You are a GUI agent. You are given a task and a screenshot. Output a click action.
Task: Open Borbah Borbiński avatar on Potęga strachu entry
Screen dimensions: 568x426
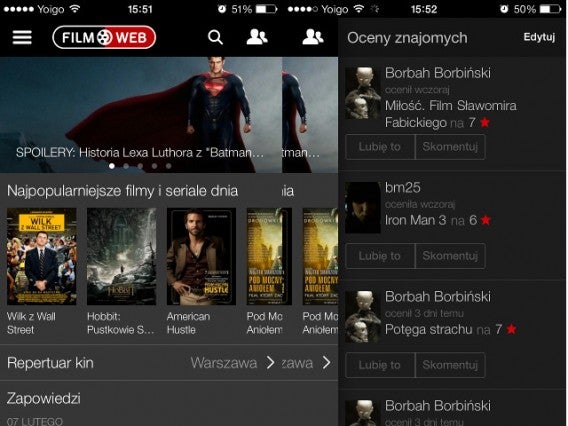coord(363,317)
